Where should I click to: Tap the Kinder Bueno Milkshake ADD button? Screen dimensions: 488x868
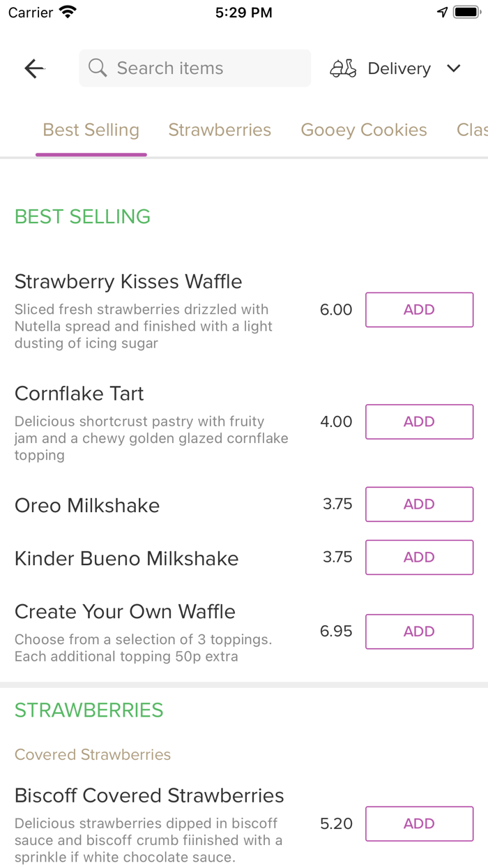click(419, 557)
